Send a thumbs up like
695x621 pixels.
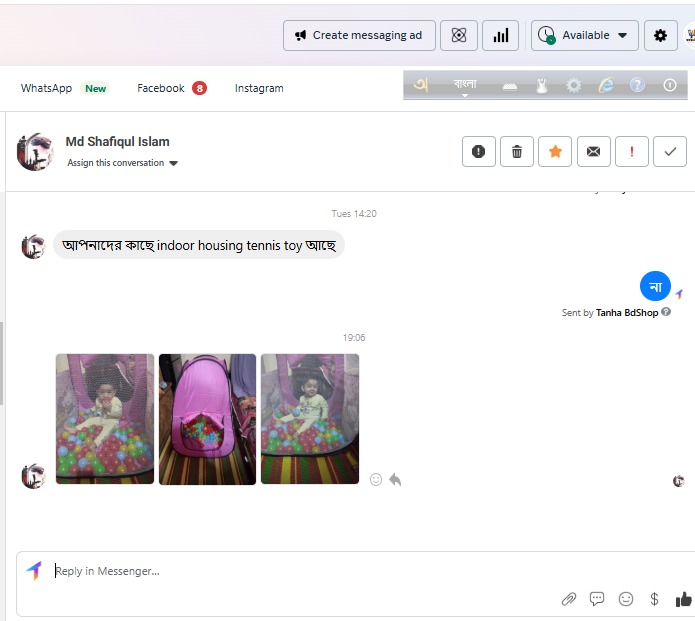[x=684, y=599]
